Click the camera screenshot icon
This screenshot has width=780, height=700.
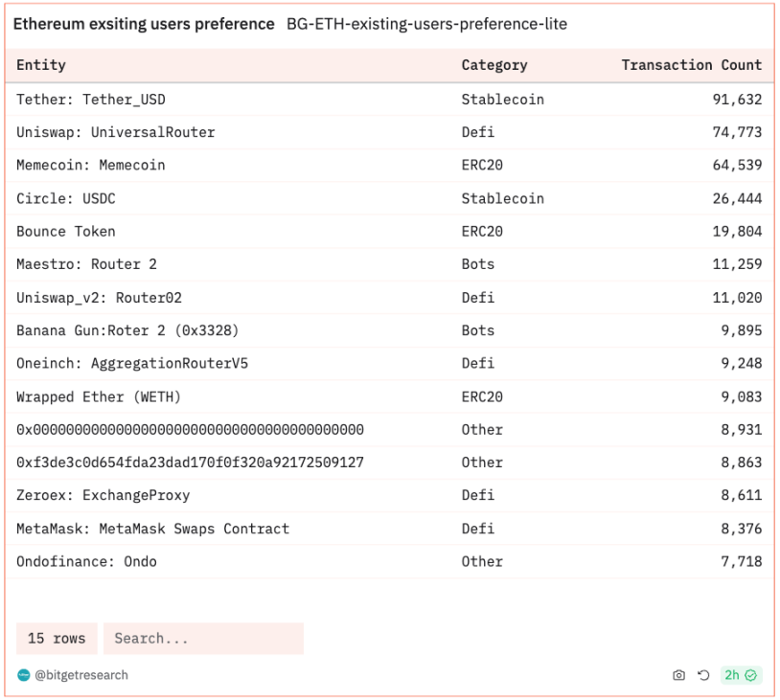(678, 675)
